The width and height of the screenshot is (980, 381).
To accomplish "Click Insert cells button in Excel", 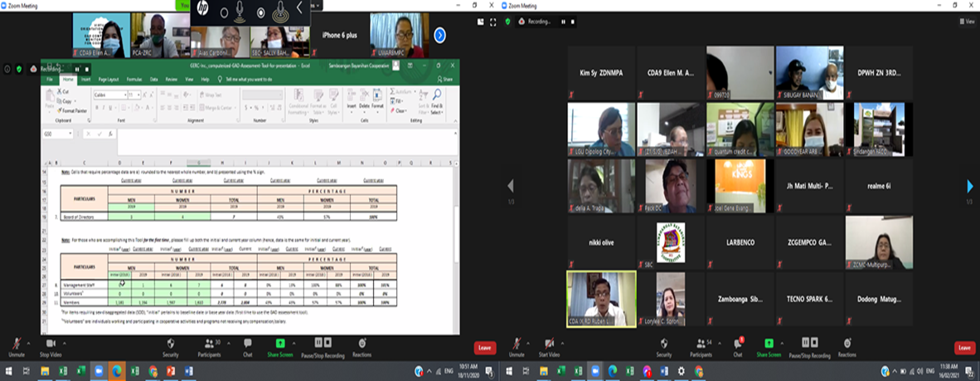I will 352,100.
